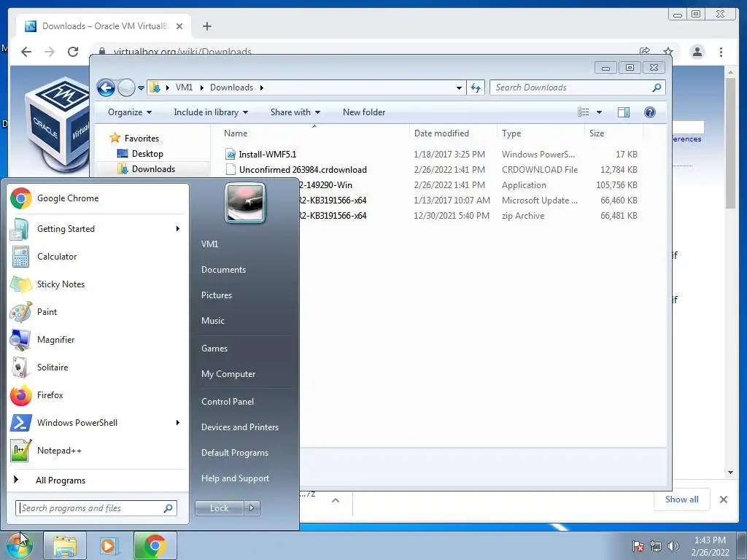Click New folder in the Explorer toolbar
This screenshot has height=560, width=747.
(x=364, y=112)
